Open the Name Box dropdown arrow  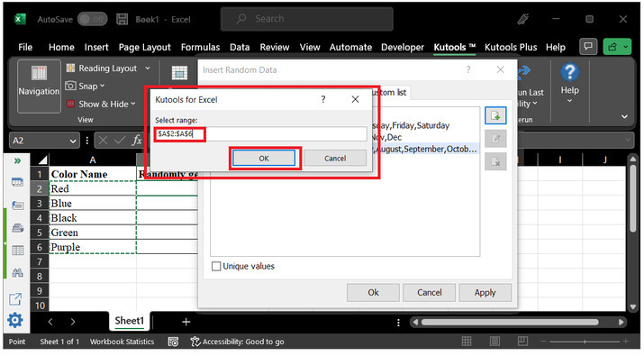[73, 141]
